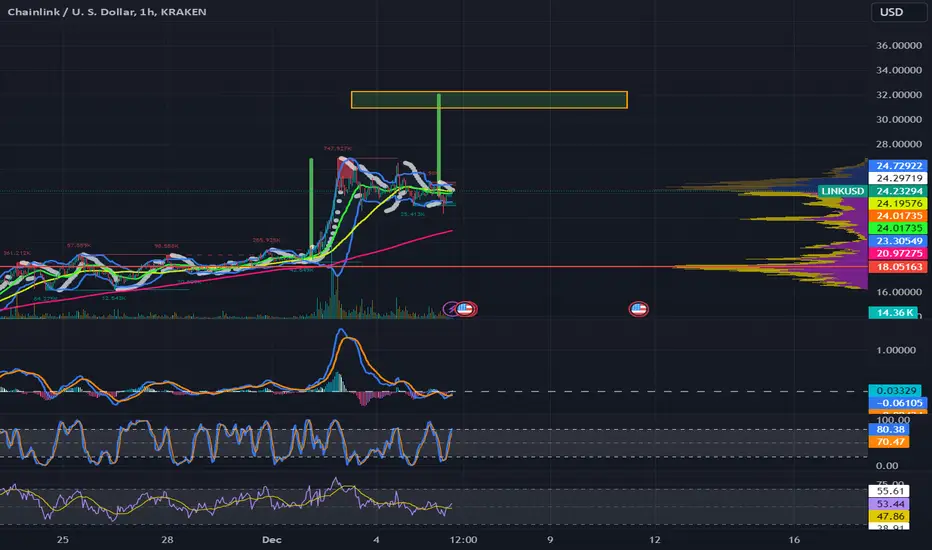932x550 pixels.
Task: Click the date label 9 on time axis
Action: coord(550,540)
